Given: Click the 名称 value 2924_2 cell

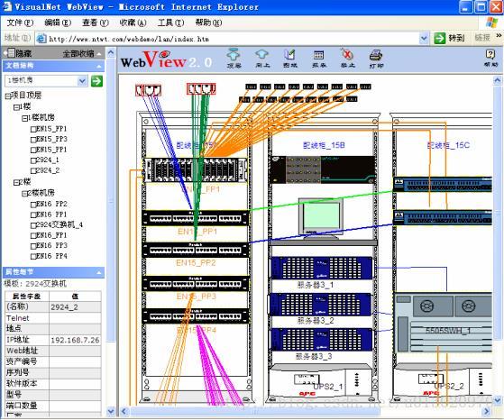Looking at the screenshot, I should pyautogui.click(x=75, y=307).
